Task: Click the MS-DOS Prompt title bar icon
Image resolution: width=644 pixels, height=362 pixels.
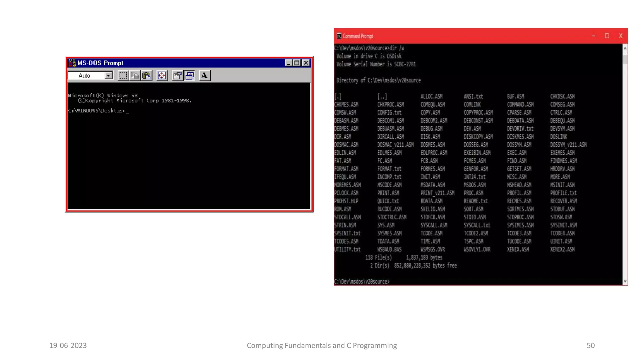Action: coord(72,63)
